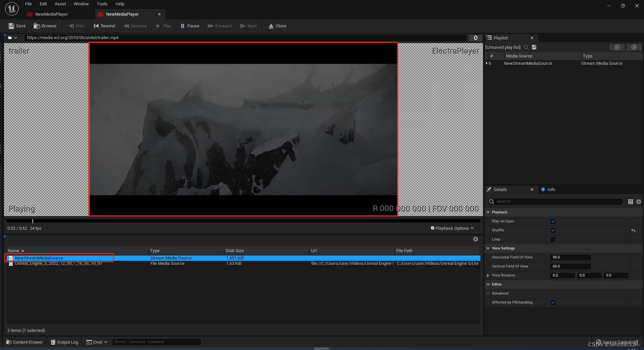
Task: Open the Content Drawer
Action: pyautogui.click(x=24, y=342)
